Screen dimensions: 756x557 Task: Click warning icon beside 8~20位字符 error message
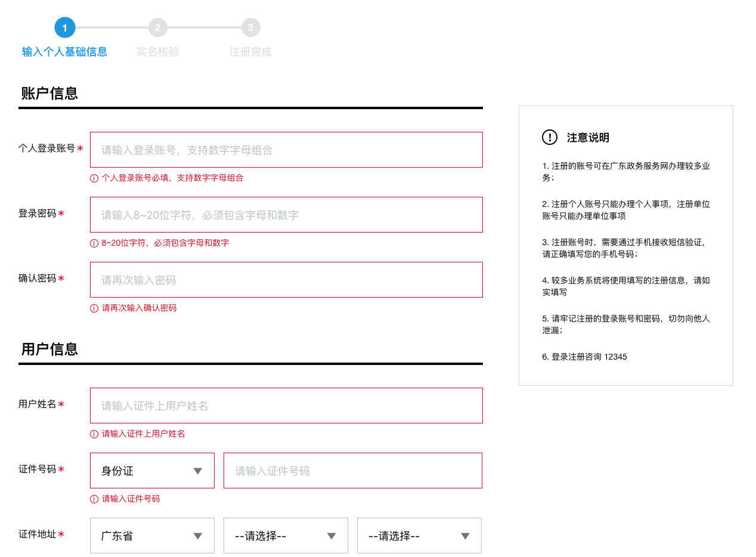click(94, 243)
